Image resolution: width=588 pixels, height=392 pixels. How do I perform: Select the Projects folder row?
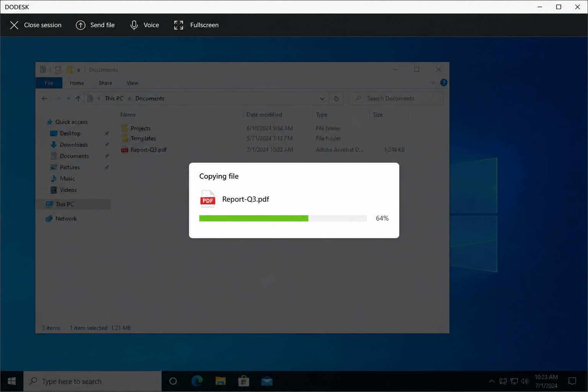[x=263, y=128]
